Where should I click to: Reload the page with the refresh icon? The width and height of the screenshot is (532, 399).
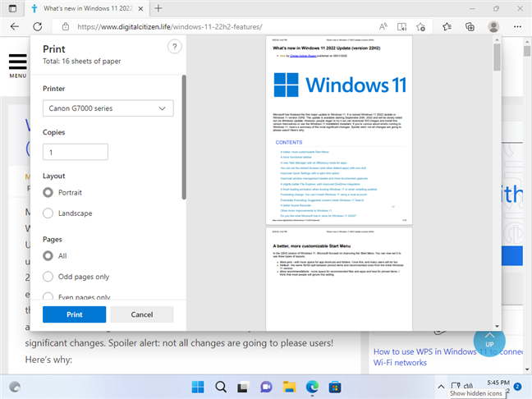(37, 26)
